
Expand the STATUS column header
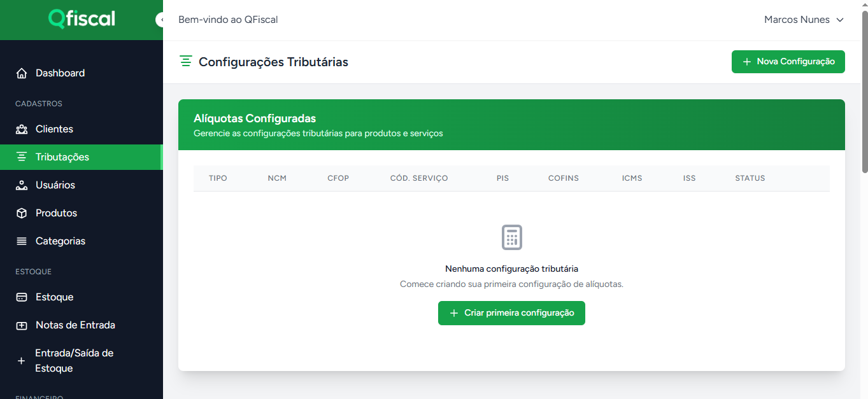(750, 178)
